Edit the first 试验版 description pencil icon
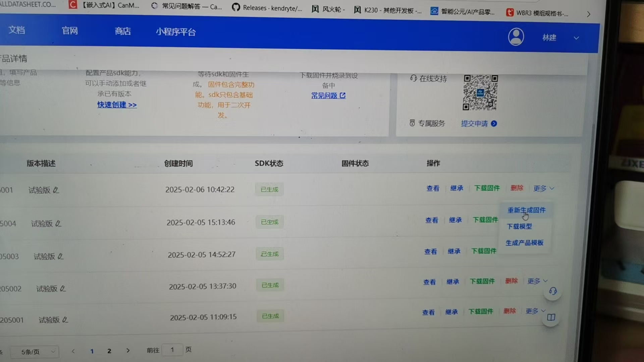This screenshot has width=644, height=362. tap(56, 190)
